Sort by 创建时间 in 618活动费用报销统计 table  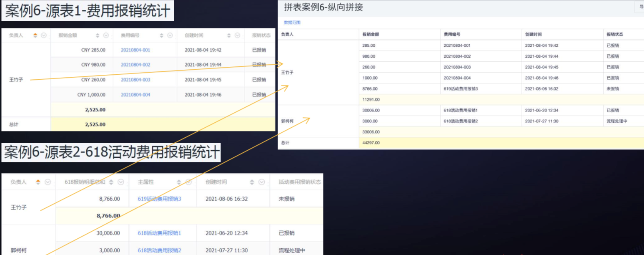[x=252, y=182]
